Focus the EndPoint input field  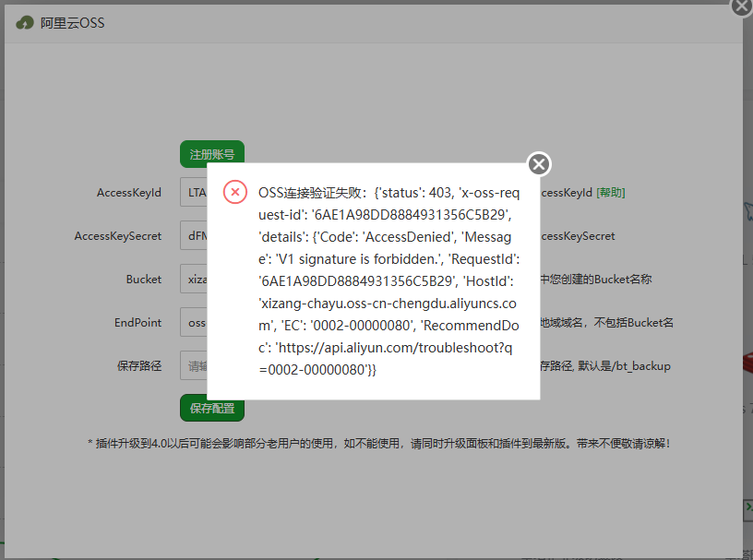click(194, 322)
